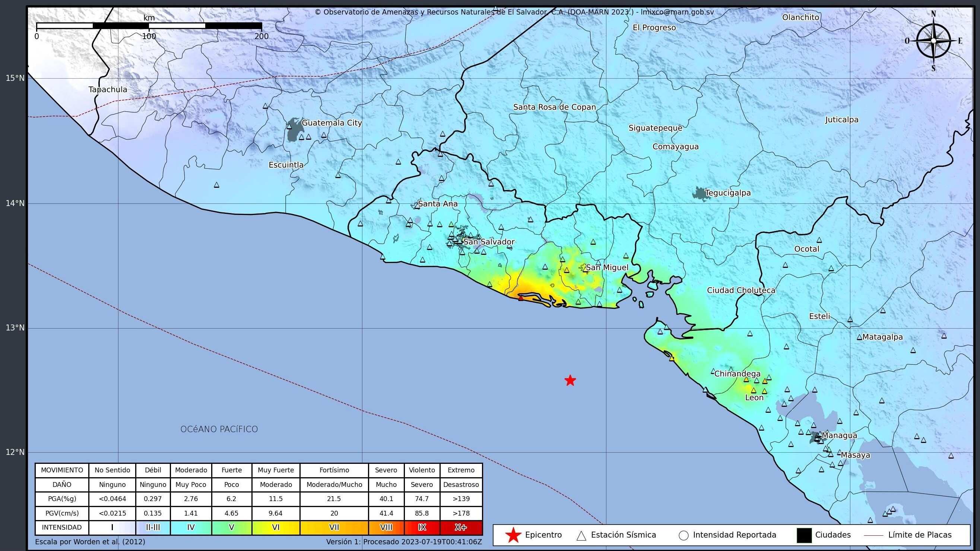The width and height of the screenshot is (980, 551).
Task: Click intensity IV cyan color swatch
Action: tap(191, 528)
